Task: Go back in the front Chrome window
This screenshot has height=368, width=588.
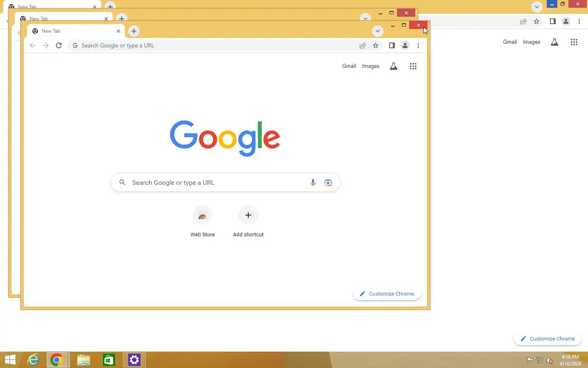Action: coord(33,45)
